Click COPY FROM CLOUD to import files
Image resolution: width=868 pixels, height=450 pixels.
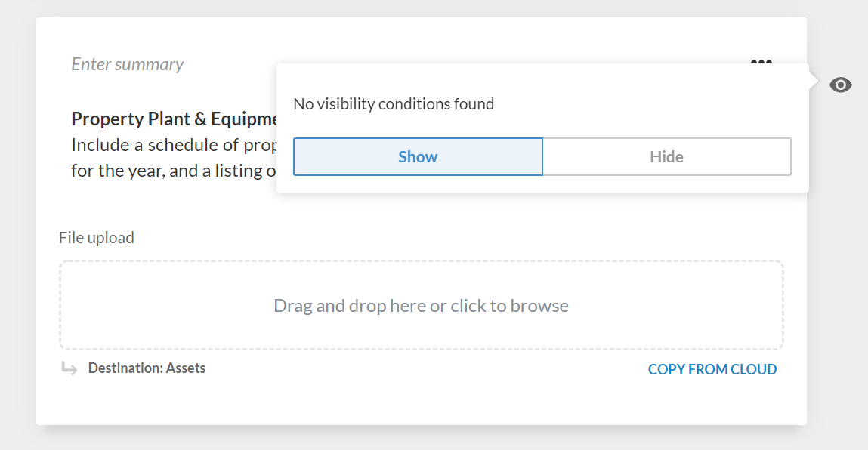[712, 369]
